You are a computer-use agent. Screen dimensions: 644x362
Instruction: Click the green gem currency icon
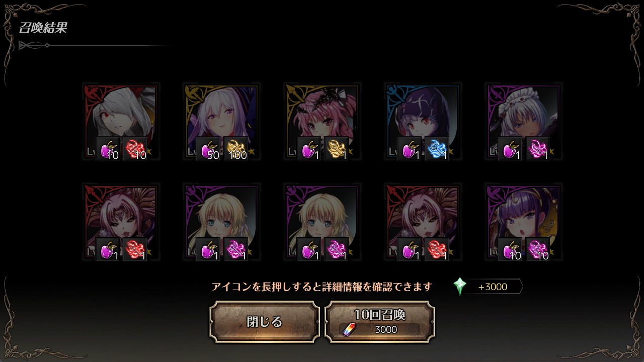tap(460, 287)
